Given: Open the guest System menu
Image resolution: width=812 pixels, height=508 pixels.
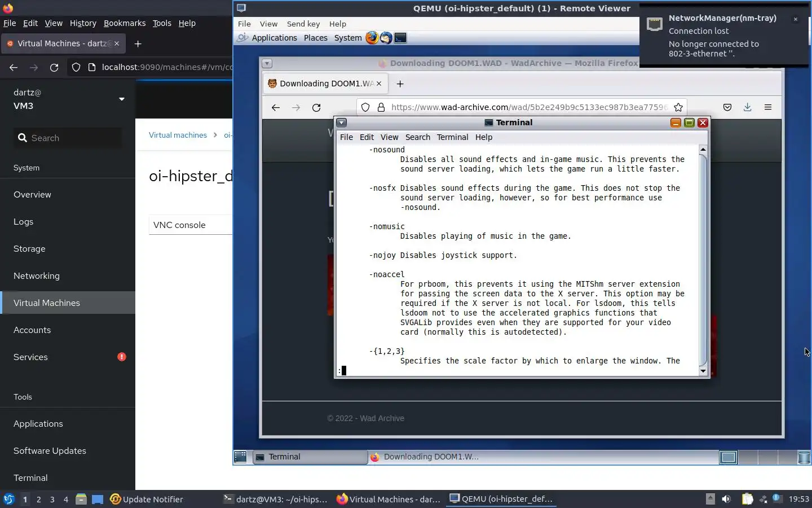Looking at the screenshot, I should tap(348, 38).
